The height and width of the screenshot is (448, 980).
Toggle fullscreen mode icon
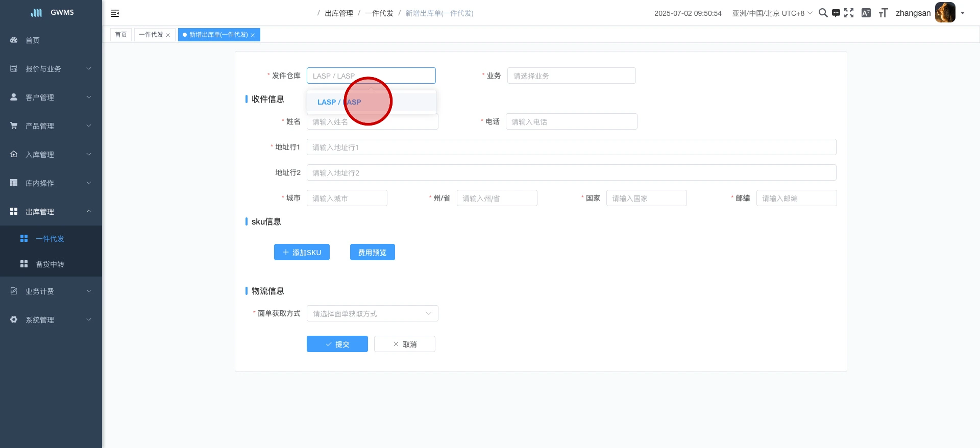pyautogui.click(x=849, y=13)
